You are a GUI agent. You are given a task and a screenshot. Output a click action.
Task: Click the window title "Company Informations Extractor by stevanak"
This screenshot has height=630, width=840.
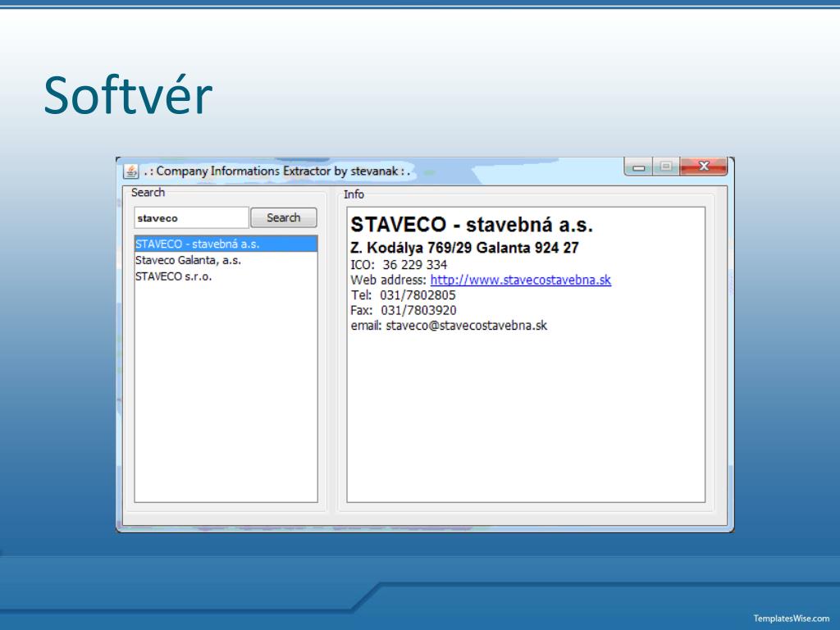pyautogui.click(x=277, y=171)
